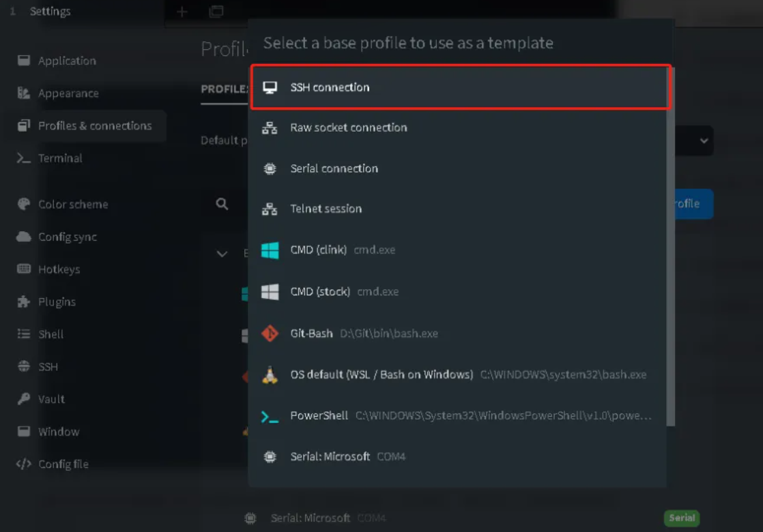Select the PowerShell base profile

[457, 416]
